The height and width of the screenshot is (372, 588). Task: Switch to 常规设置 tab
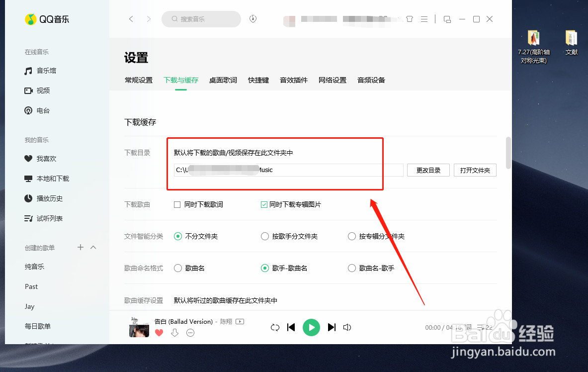139,80
